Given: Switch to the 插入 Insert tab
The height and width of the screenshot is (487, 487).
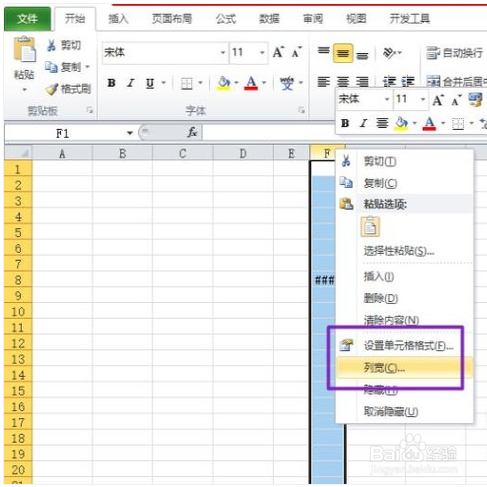Looking at the screenshot, I should (118, 19).
